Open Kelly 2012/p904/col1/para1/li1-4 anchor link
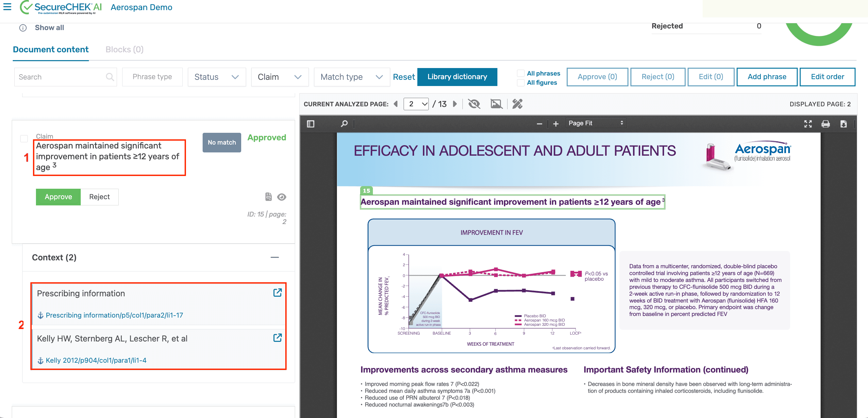Viewport: 868px width, 418px height. coord(96,360)
